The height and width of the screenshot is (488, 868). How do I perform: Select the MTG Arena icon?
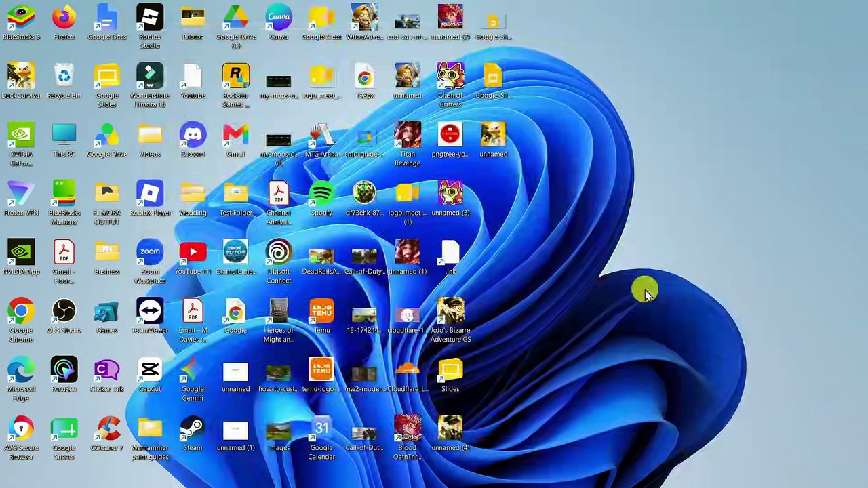321,134
